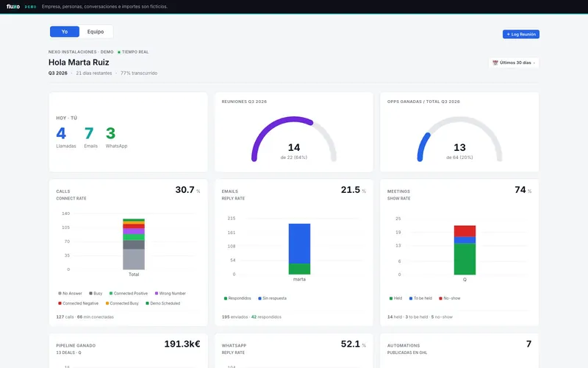Click the MEETINGS card title

click(398, 191)
